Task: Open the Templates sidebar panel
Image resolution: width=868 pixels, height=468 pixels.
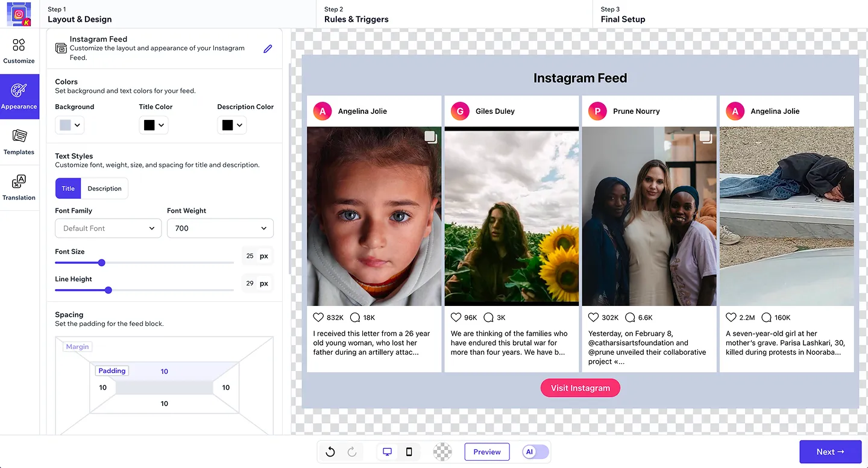Action: point(19,142)
